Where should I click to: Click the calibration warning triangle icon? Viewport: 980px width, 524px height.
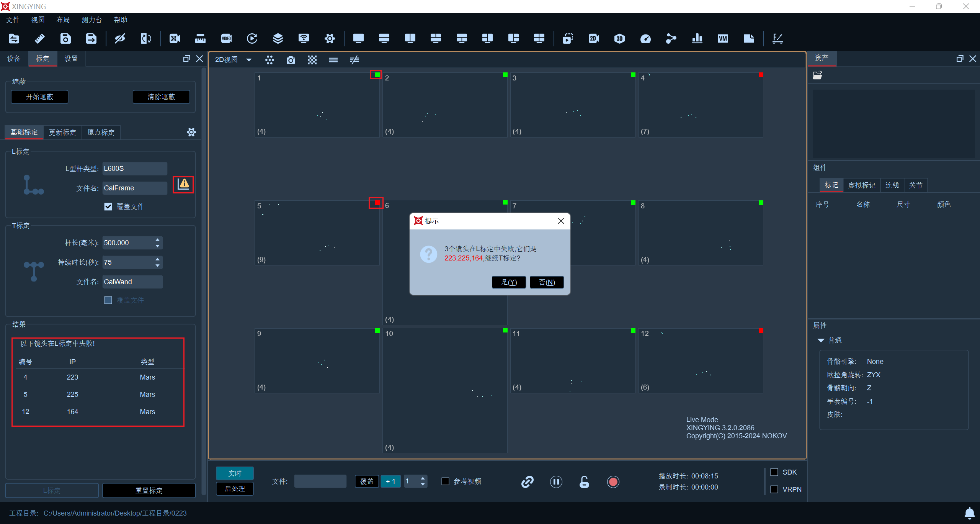183,184
